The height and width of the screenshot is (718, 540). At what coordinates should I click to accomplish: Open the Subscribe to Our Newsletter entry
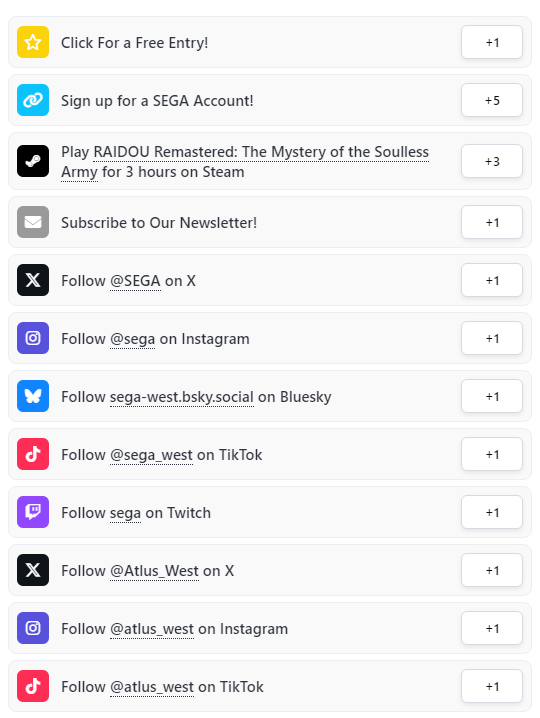pyautogui.click(x=270, y=222)
